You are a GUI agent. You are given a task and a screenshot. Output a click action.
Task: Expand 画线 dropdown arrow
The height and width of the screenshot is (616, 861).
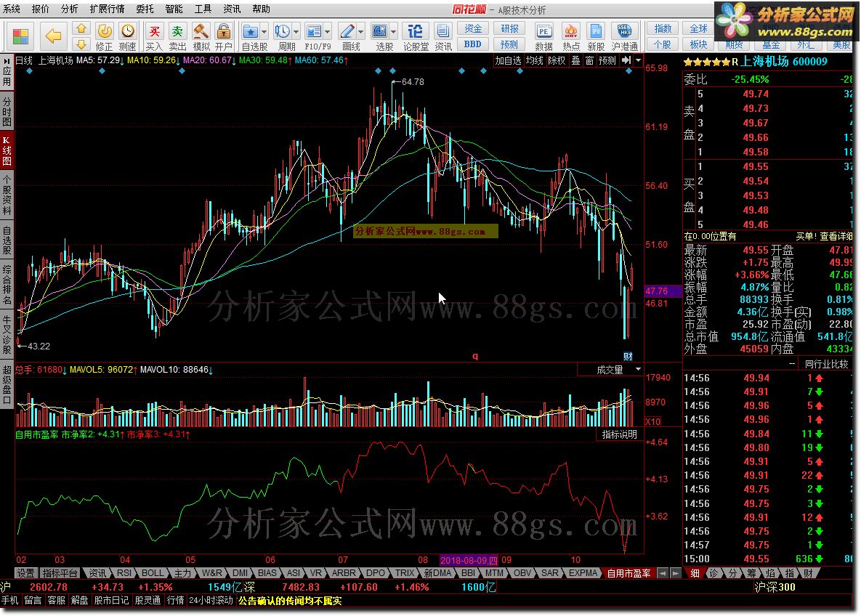pyautogui.click(x=360, y=32)
